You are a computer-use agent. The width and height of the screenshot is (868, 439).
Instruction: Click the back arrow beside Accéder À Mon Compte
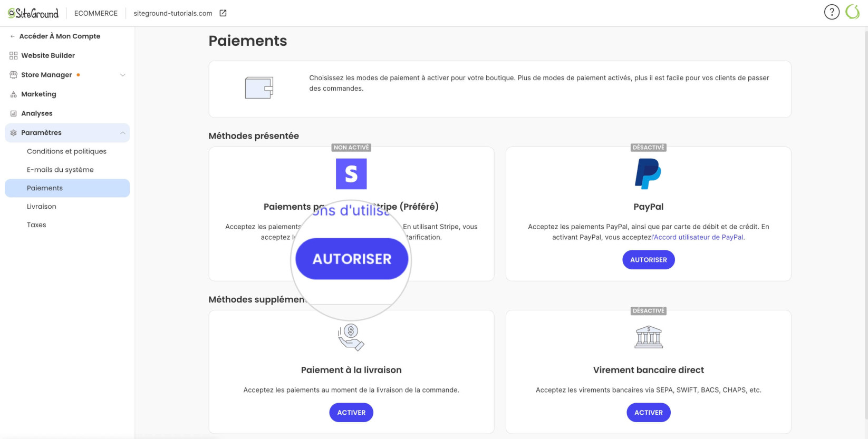(13, 36)
